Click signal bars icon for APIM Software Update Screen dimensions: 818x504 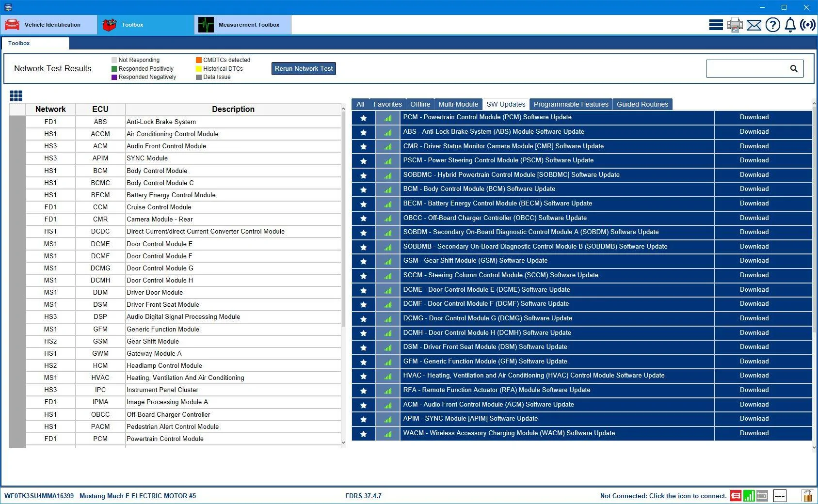pos(387,419)
